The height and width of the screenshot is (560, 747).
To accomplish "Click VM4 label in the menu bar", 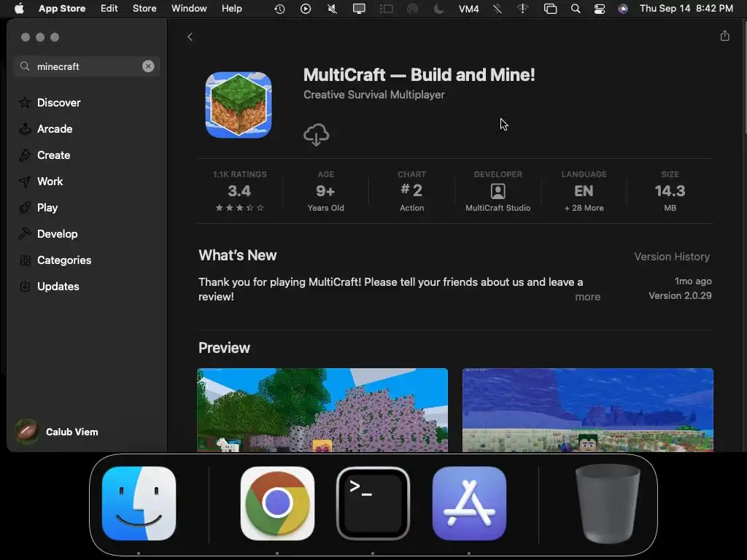I will (468, 9).
